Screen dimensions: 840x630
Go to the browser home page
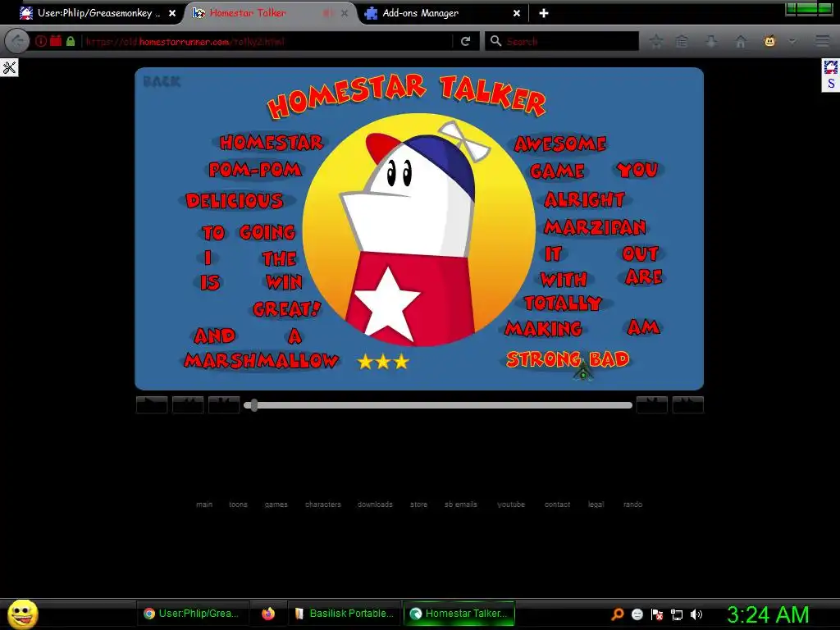(741, 41)
